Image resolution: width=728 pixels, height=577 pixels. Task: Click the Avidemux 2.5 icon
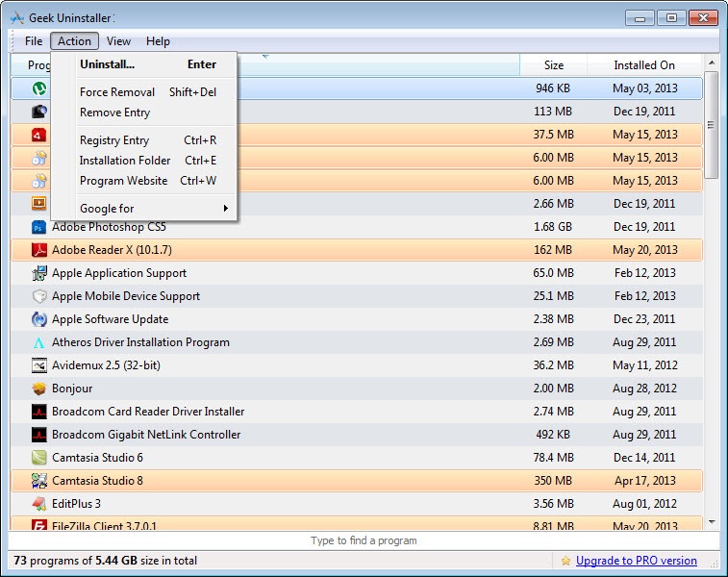coord(38,365)
